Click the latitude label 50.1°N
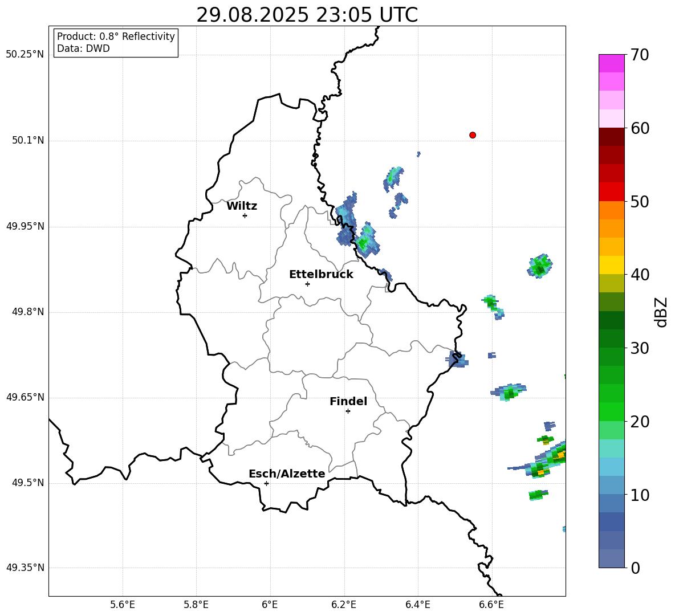 29,141
